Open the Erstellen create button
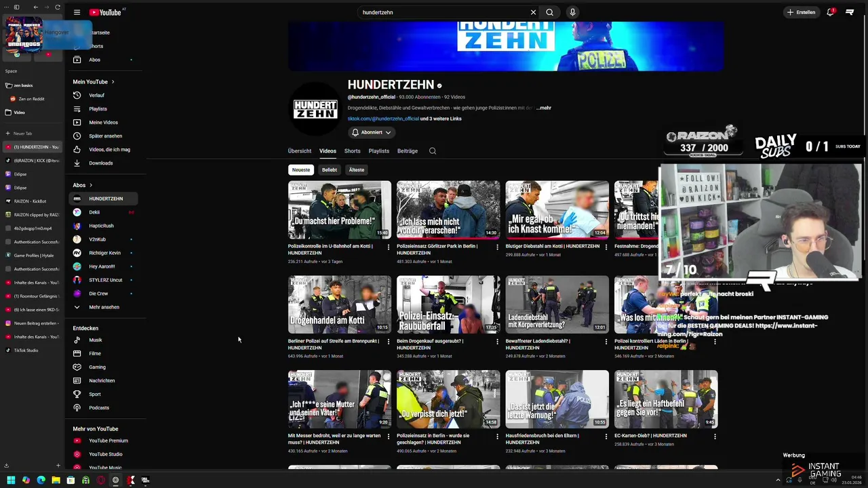The image size is (868, 488). [x=802, y=12]
